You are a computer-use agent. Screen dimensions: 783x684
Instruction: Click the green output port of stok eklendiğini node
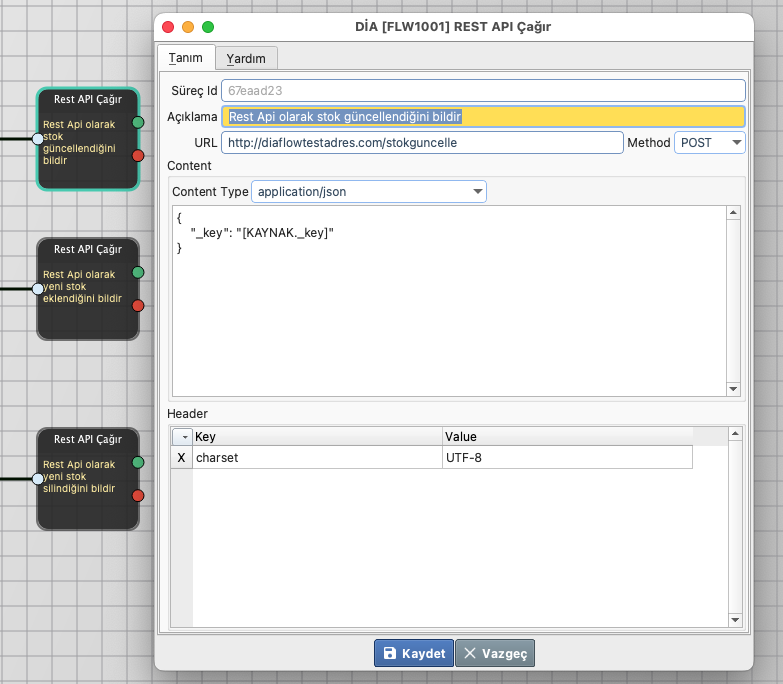tap(138, 272)
